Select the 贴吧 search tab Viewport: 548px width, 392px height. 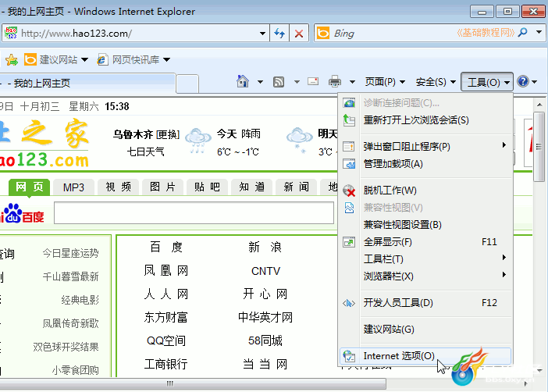click(x=207, y=187)
